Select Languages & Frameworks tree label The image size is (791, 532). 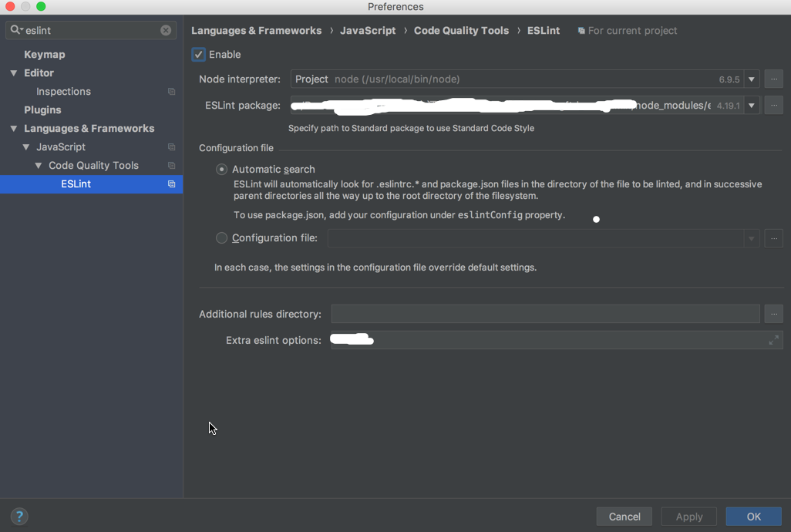[89, 129]
